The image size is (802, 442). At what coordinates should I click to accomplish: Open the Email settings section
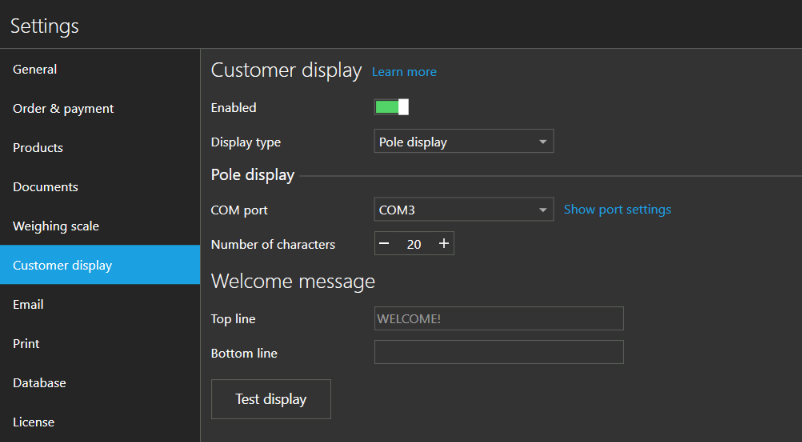click(x=100, y=304)
